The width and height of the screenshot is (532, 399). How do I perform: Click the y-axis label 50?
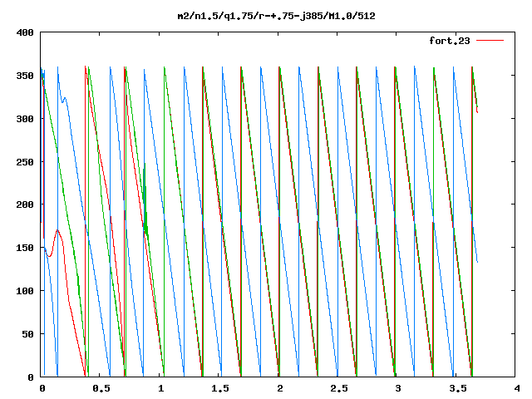point(27,334)
